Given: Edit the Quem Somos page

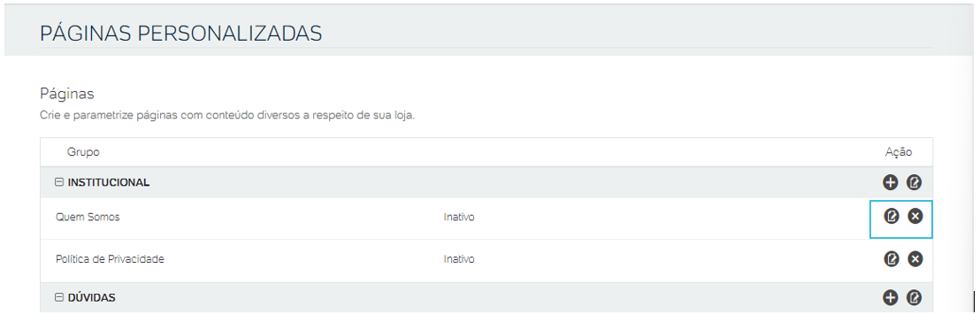Looking at the screenshot, I should pos(892,217).
